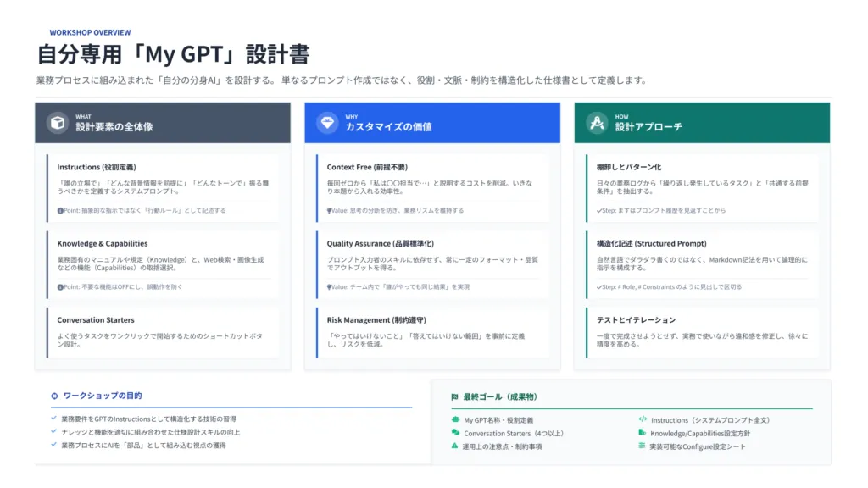Click the lightbulb icon on the Value note
Viewport: 868px width, 488px height.
click(x=328, y=208)
